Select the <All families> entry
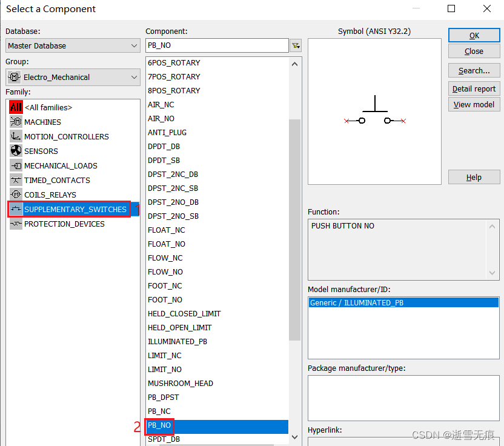Screen dimensions: 504x446 [45, 107]
